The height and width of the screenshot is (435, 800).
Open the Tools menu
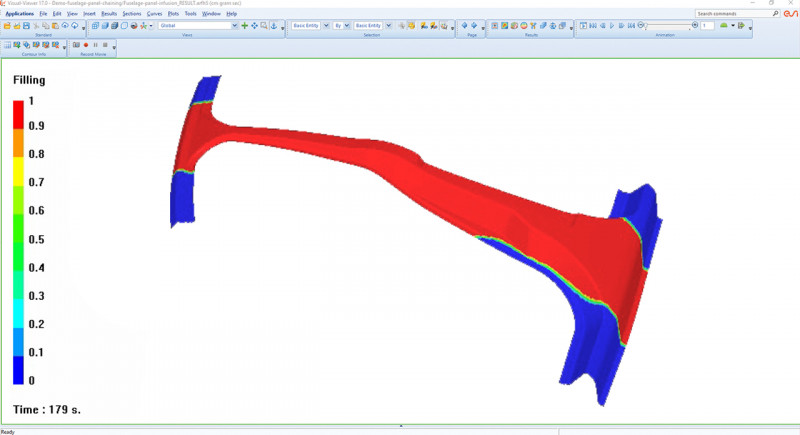[190, 14]
